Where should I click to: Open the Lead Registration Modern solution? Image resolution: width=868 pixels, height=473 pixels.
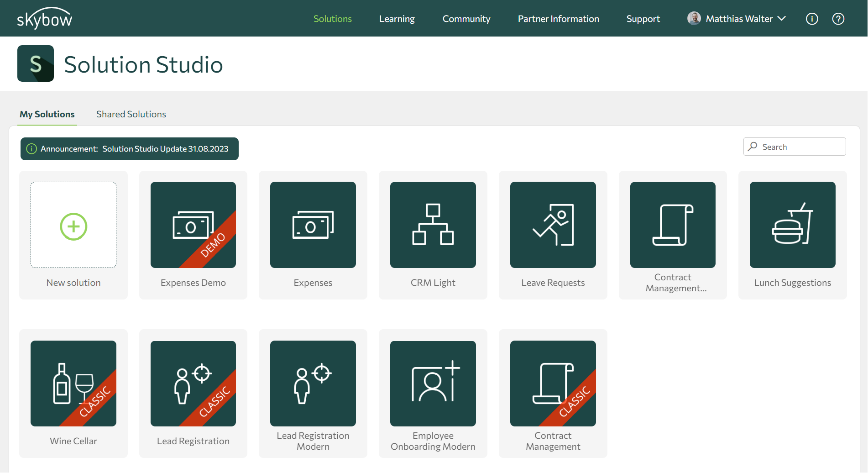click(x=313, y=383)
